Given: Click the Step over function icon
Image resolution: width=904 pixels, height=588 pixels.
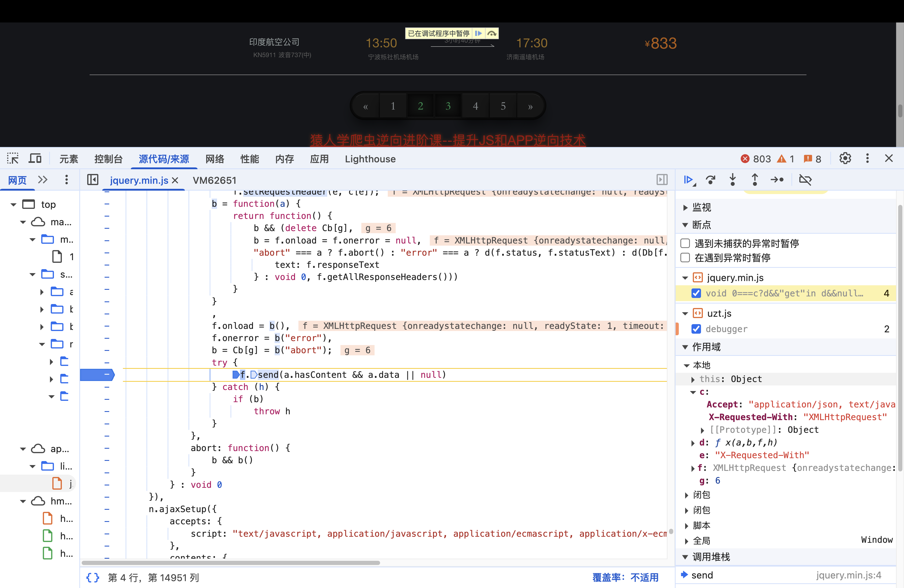Looking at the screenshot, I should point(710,180).
